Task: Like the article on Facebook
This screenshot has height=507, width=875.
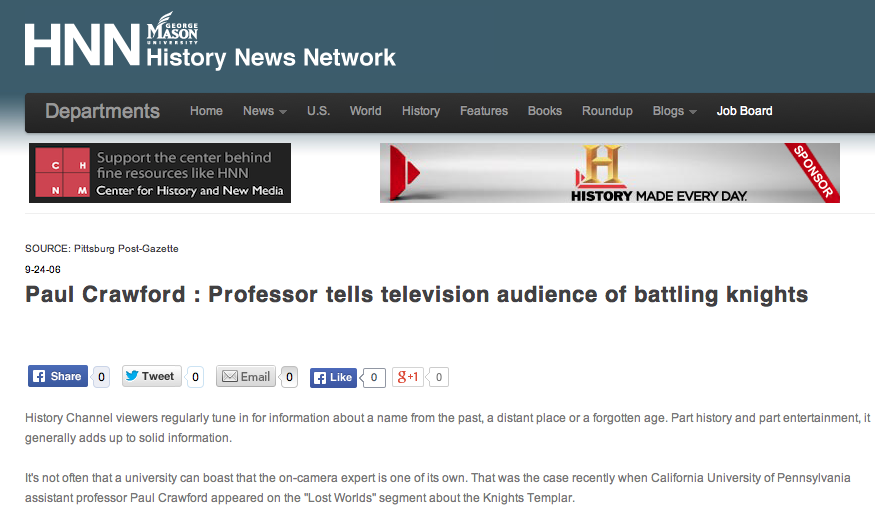Action: (333, 377)
